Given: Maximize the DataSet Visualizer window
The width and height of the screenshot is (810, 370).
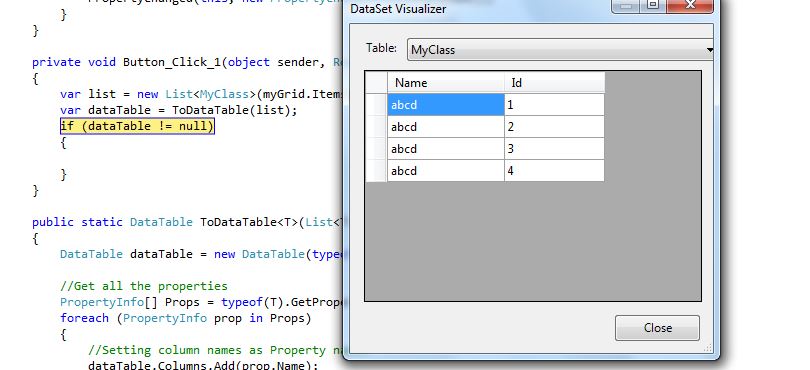Looking at the screenshot, I should (653, 5).
